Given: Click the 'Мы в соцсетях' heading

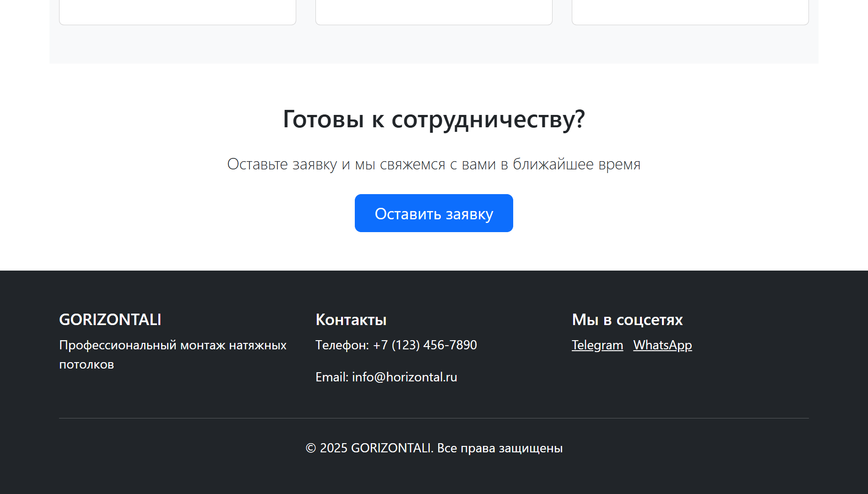Looking at the screenshot, I should pos(627,320).
